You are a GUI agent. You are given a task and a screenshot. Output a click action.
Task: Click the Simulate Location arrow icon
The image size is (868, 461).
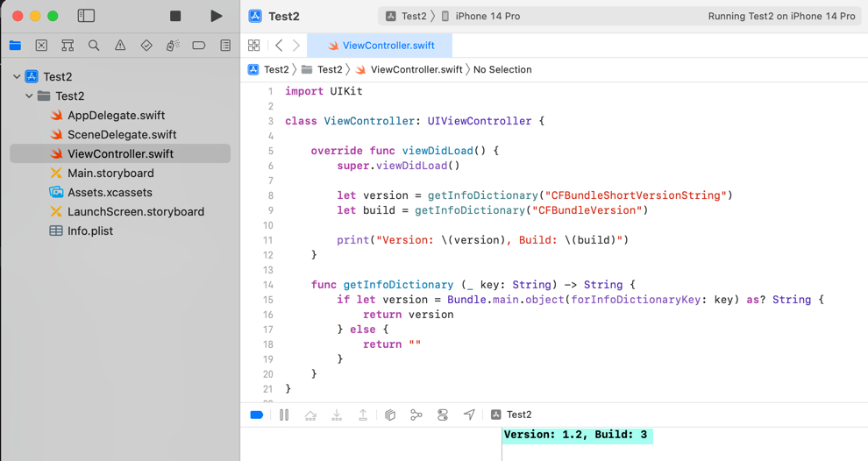tap(469, 415)
